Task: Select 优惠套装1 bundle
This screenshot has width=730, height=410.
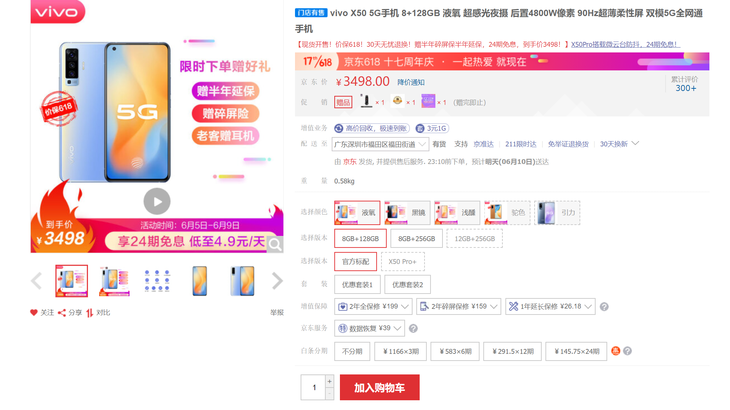Action: [357, 284]
